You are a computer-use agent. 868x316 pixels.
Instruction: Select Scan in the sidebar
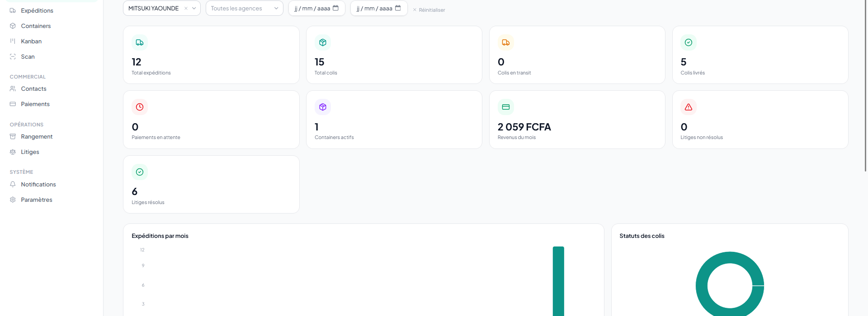pos(28,56)
